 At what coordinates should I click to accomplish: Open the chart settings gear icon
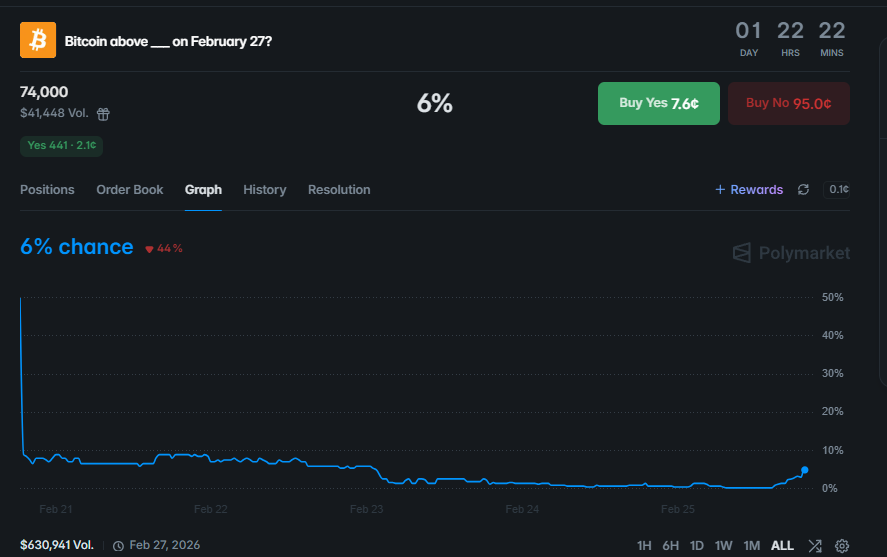tap(842, 546)
